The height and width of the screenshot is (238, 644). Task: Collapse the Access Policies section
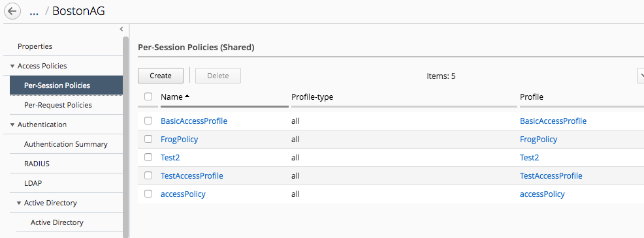[12, 66]
